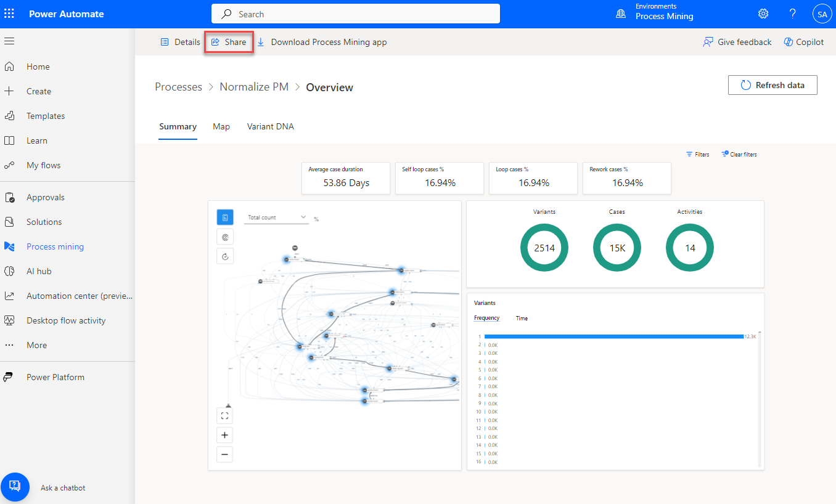Open the Settings gear icon

coord(763,14)
